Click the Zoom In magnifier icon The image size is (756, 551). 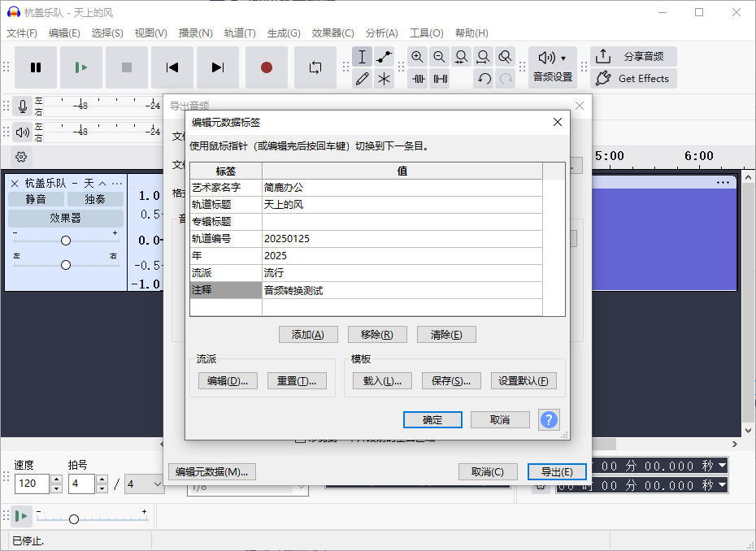tap(417, 57)
